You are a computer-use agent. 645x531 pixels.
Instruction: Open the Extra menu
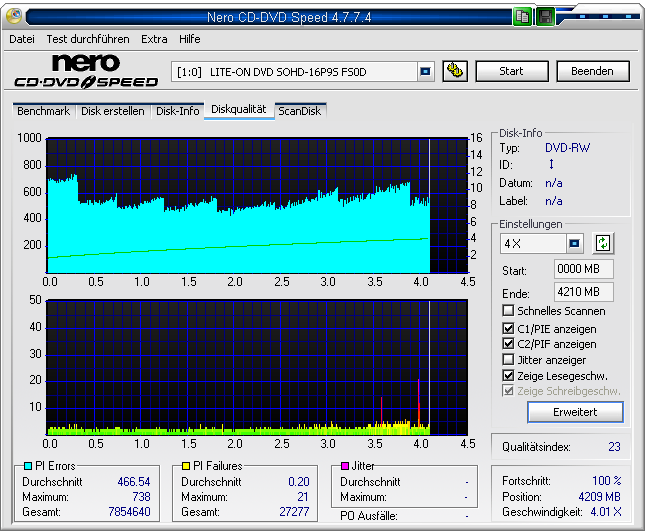coord(154,39)
